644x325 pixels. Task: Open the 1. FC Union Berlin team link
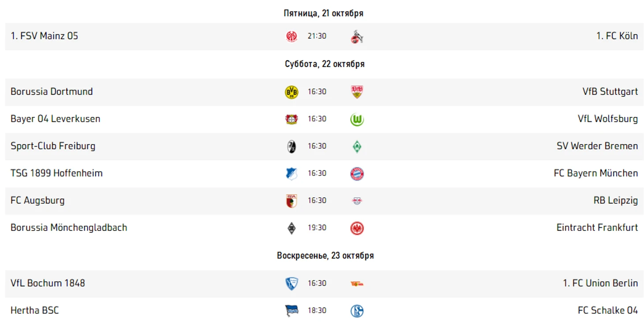[x=600, y=283]
